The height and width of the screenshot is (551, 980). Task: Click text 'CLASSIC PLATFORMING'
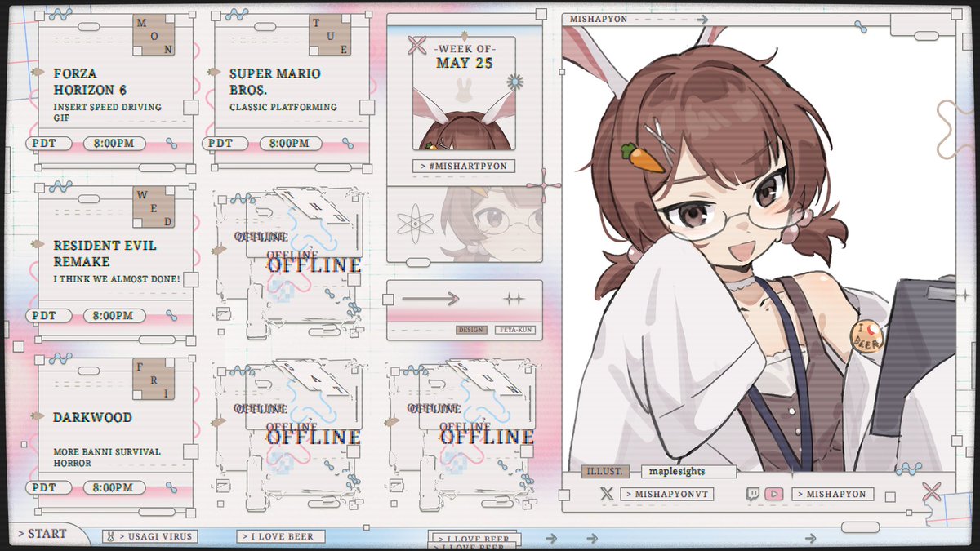283,107
